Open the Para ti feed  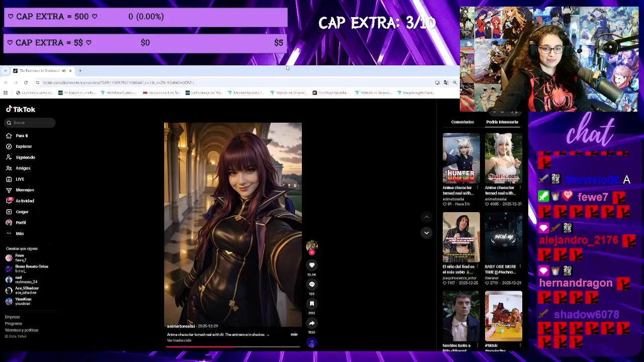click(x=17, y=136)
